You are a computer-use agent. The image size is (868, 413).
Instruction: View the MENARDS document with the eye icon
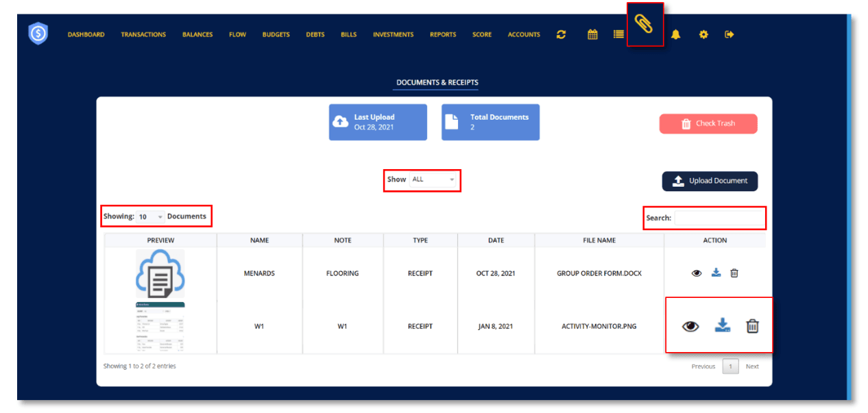tap(697, 273)
